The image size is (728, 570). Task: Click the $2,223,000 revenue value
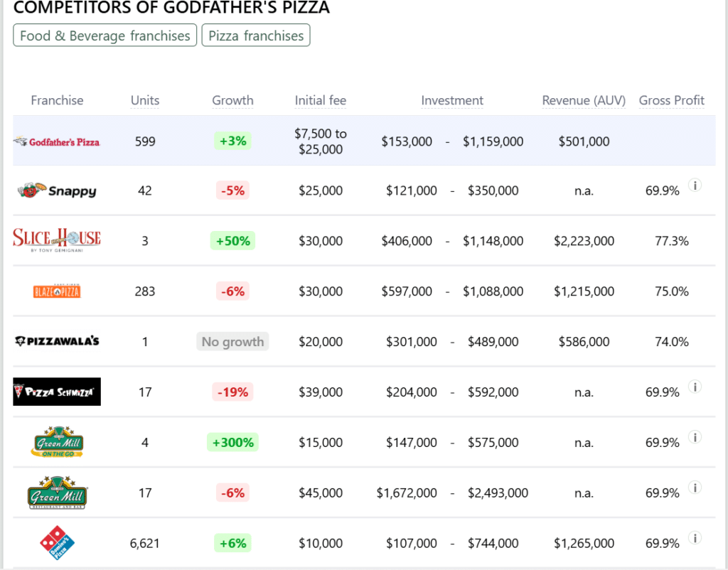pos(584,241)
